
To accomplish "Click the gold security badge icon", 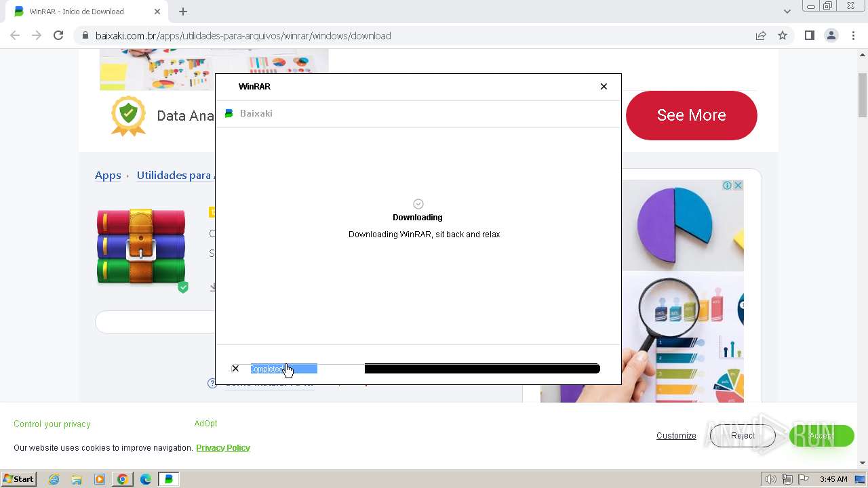I will tap(129, 116).
